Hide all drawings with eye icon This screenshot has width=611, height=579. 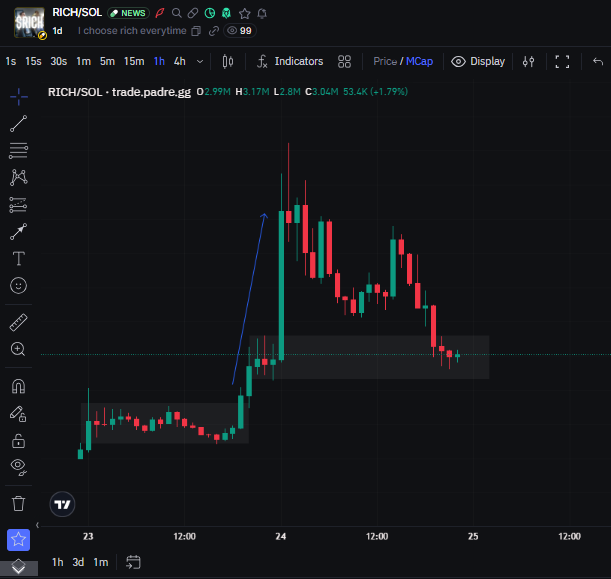[x=18, y=467]
